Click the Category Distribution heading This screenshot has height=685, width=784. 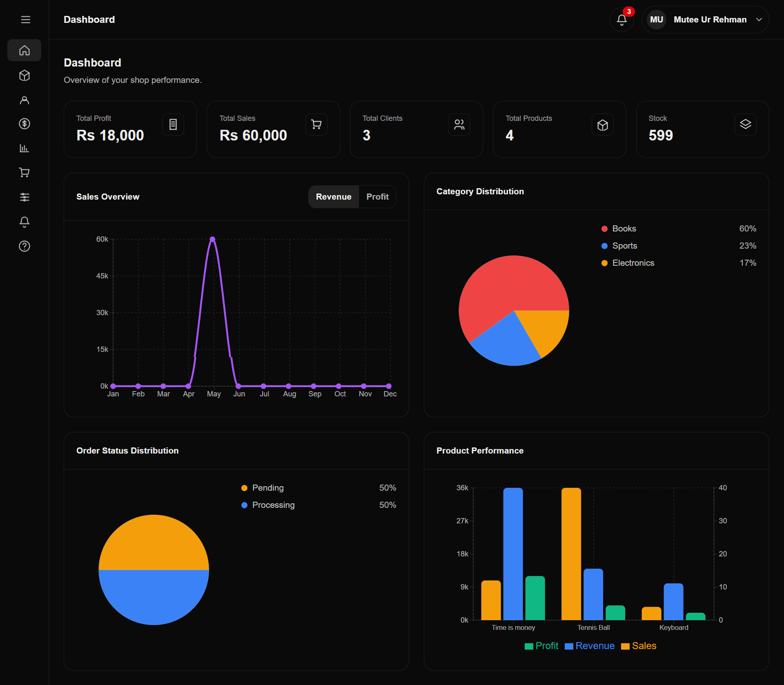pos(480,191)
